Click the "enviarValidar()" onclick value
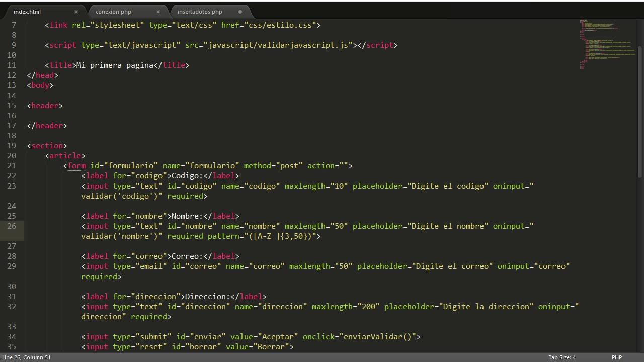The image size is (644, 362). (377, 336)
